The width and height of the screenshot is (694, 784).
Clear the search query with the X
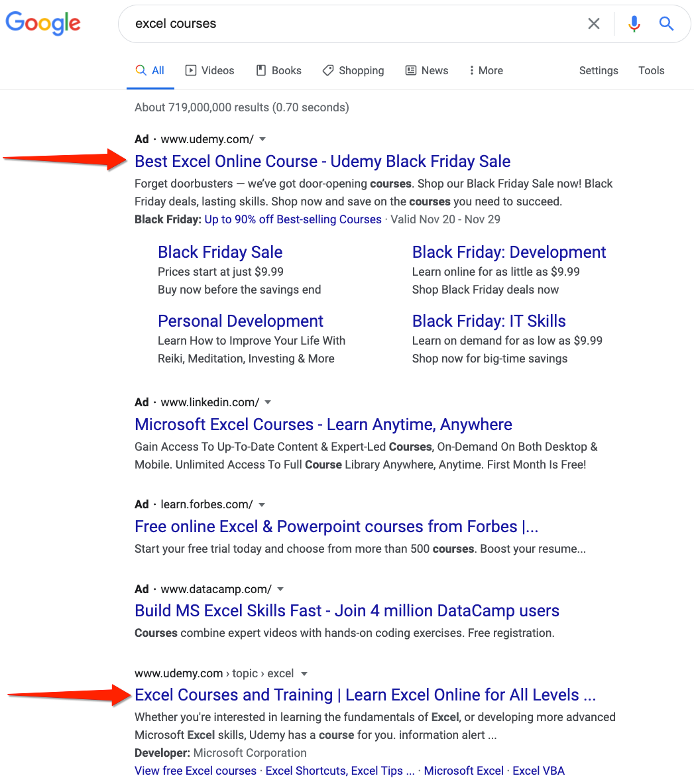594,23
